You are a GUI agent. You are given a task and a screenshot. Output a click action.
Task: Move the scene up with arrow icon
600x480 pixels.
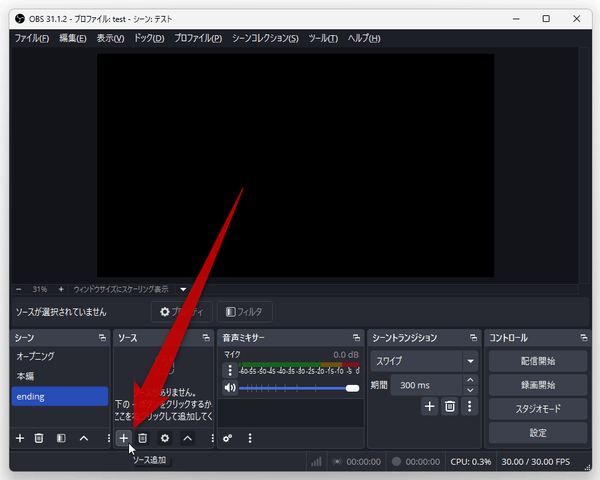coord(84,438)
